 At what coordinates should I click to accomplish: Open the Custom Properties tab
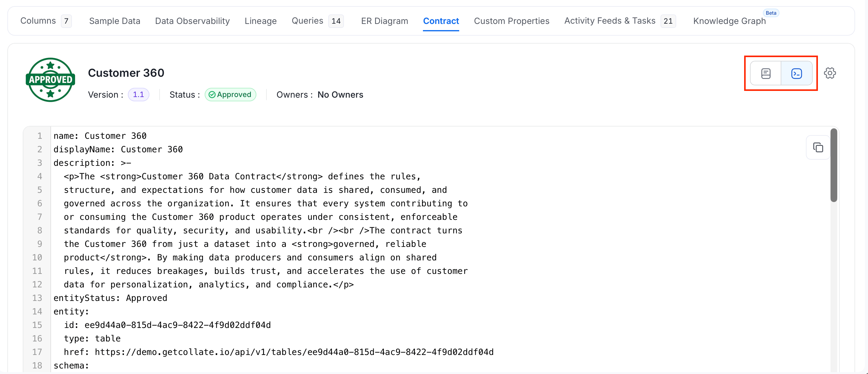point(511,21)
